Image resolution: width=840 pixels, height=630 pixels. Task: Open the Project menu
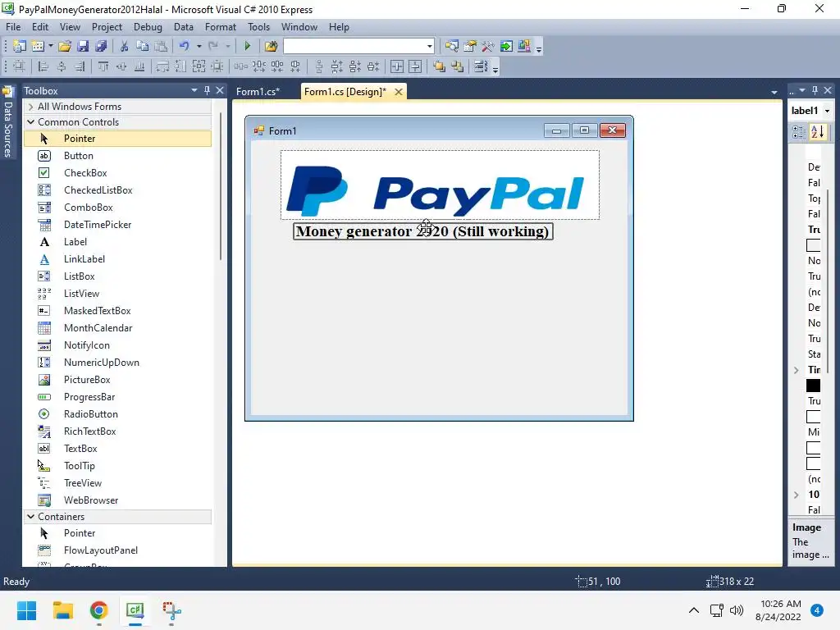(x=107, y=27)
